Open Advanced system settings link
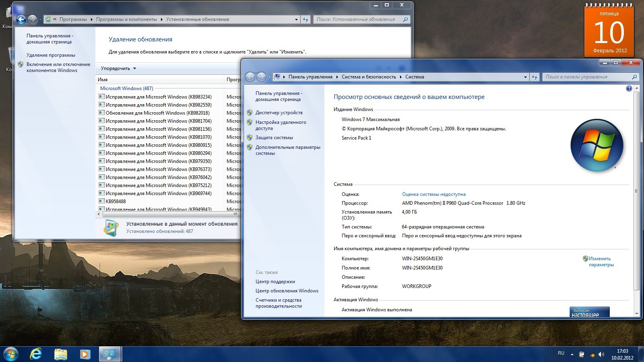Screen dimensions: 644x362 (x=288, y=150)
